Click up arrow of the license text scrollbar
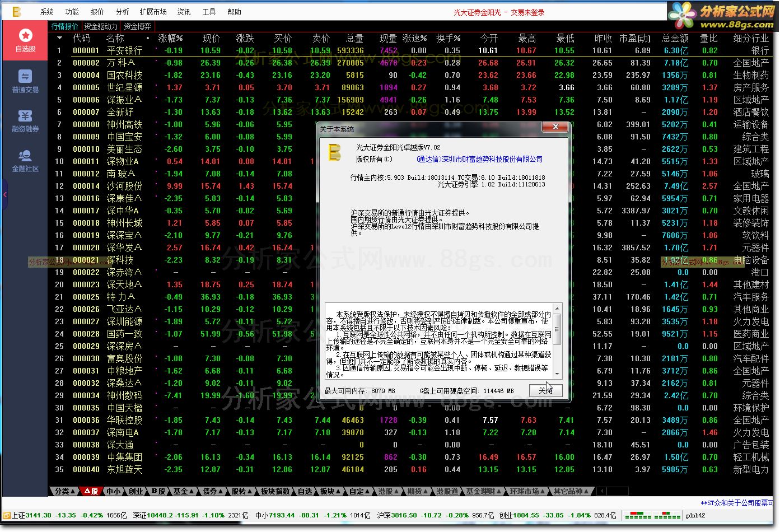Screen dimensions: 780x532 click(557, 309)
